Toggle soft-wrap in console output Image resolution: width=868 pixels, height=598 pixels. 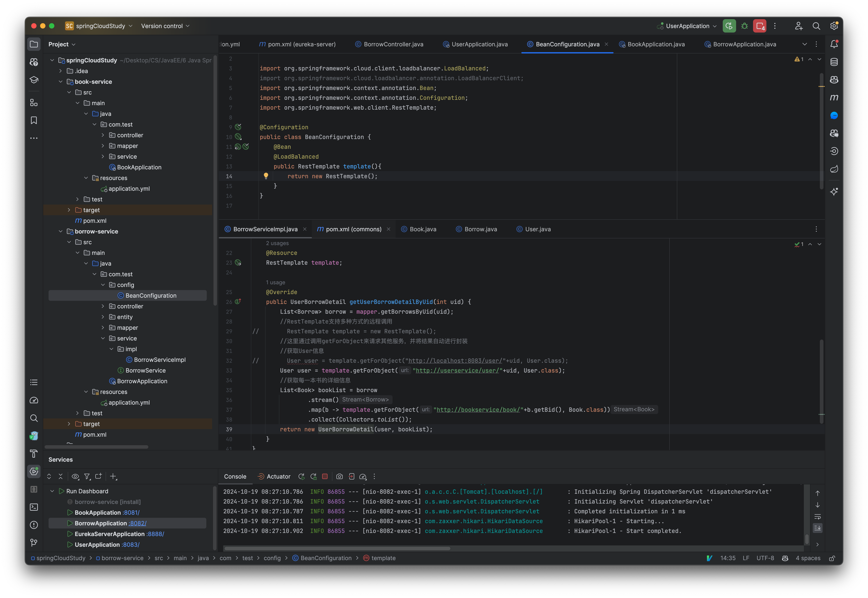coord(817,517)
